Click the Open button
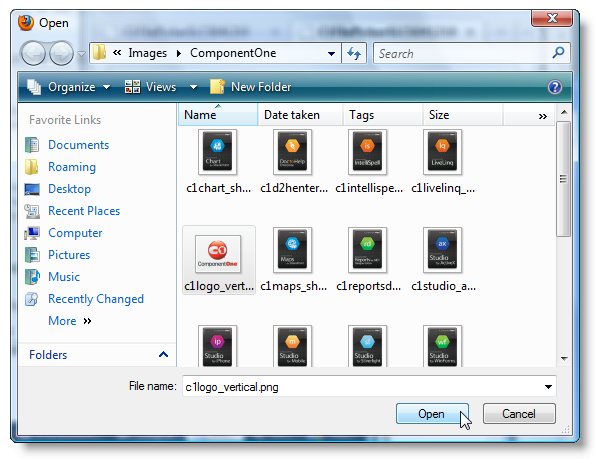This screenshot has height=459, width=595. (432, 413)
